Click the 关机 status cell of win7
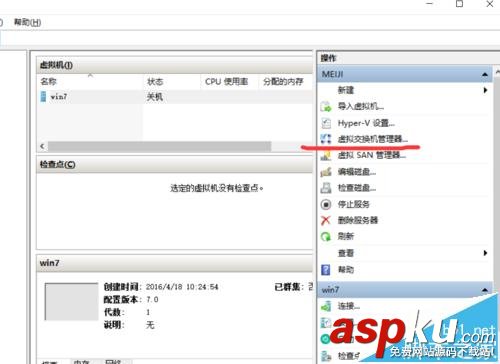This screenshot has height=364, width=500. click(155, 97)
